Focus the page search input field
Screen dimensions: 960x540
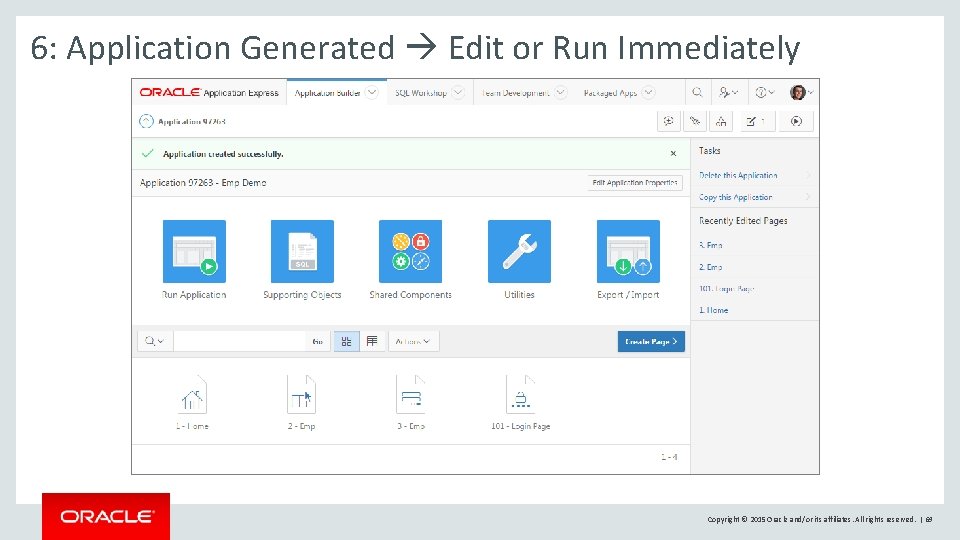[x=240, y=342]
